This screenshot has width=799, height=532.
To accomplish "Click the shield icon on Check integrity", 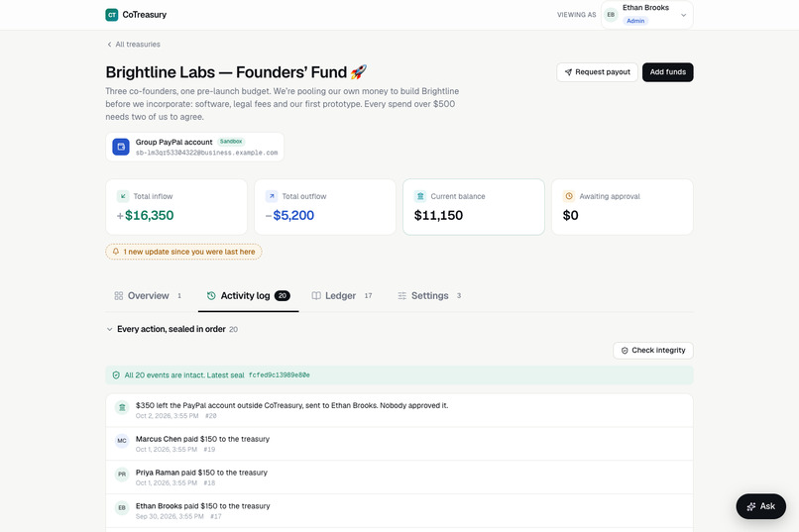I will pos(625,351).
